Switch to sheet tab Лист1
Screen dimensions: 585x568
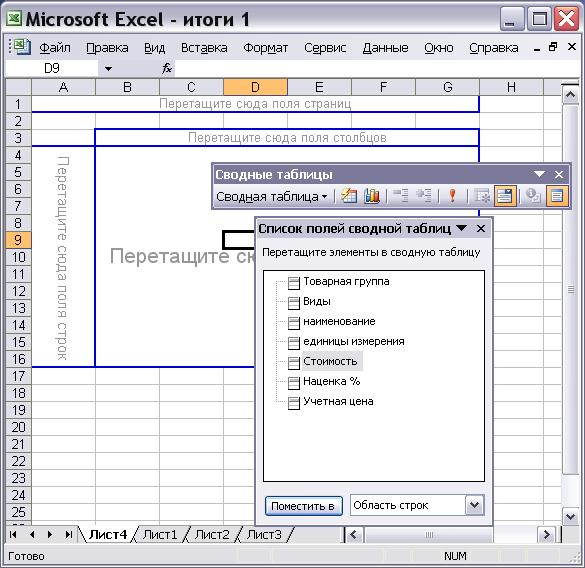[160, 535]
